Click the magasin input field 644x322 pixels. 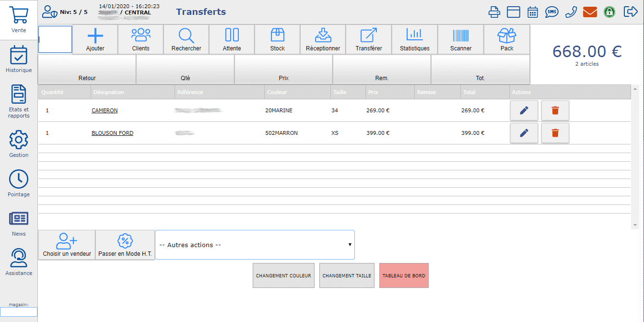tap(19, 312)
